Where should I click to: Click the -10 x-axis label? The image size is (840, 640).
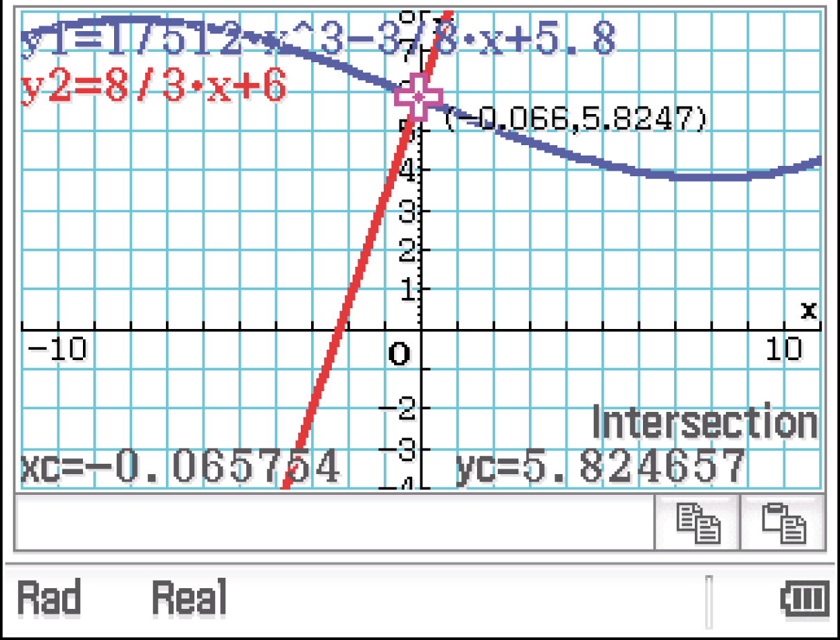click(57, 349)
